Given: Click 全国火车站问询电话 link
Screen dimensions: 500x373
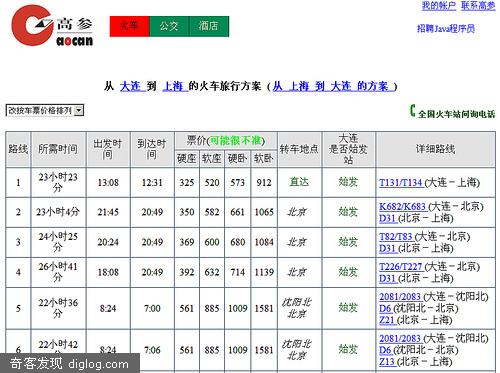Looking at the screenshot, I should tap(456, 114).
